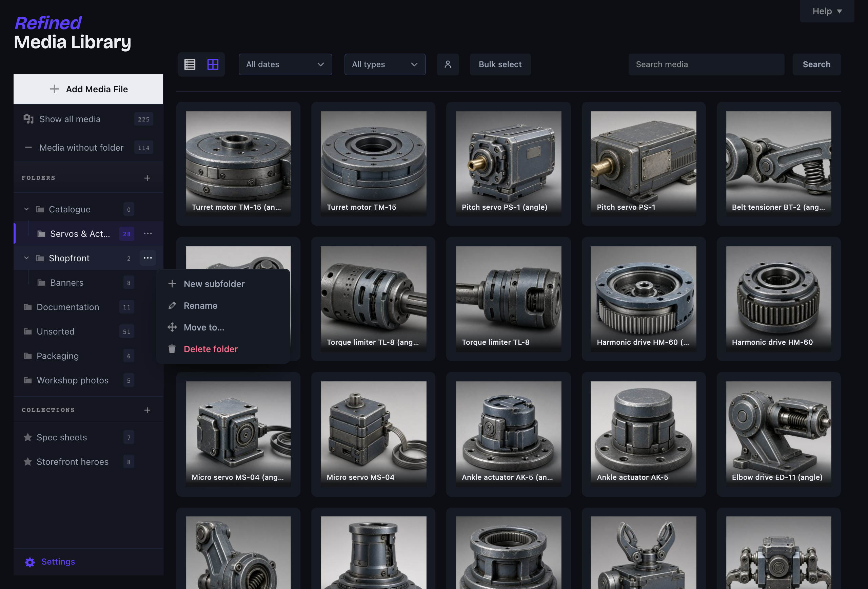Click the Add Media File button
Viewport: 868px width, 589px height.
click(x=88, y=89)
